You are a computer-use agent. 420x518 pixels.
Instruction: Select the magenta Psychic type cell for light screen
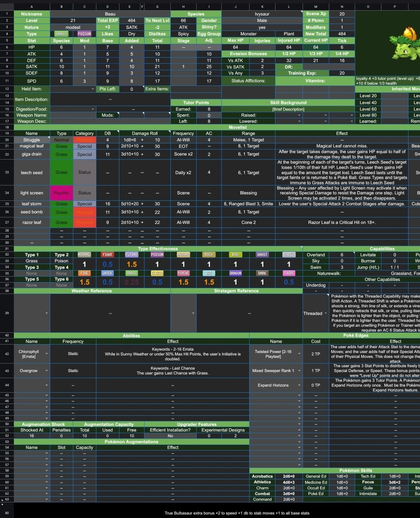coord(61,193)
